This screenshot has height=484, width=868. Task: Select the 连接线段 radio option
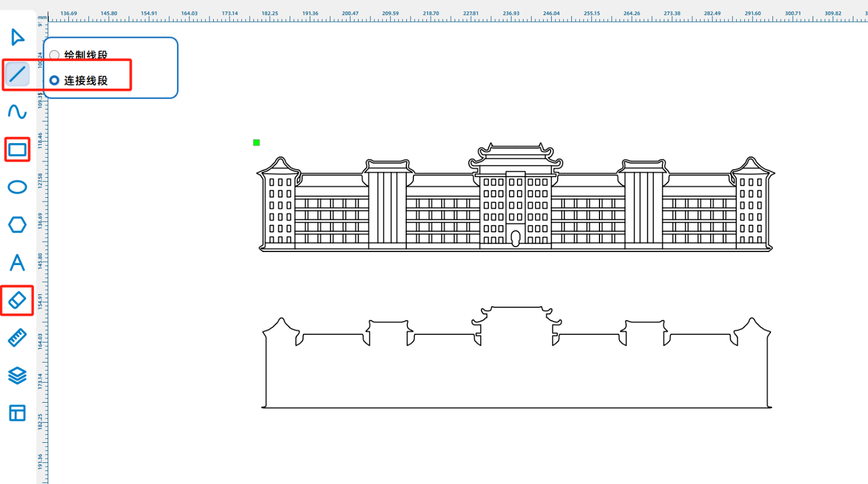click(54, 80)
